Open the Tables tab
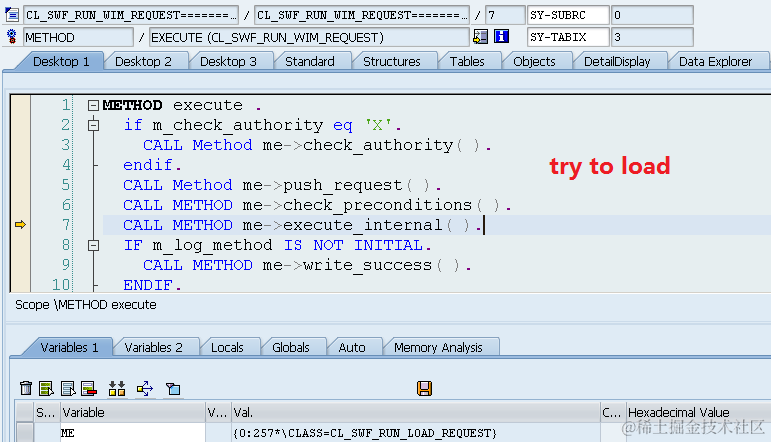771x442 pixels. [467, 61]
